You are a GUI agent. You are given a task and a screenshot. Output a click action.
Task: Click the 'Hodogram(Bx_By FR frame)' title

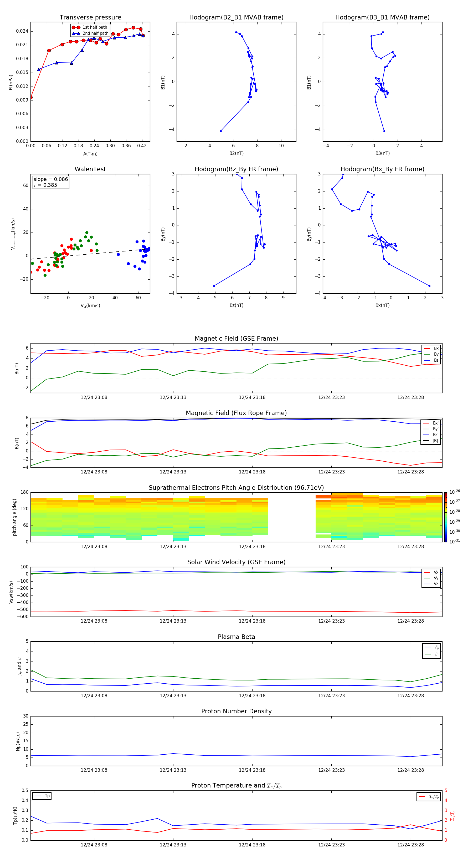point(382,169)
